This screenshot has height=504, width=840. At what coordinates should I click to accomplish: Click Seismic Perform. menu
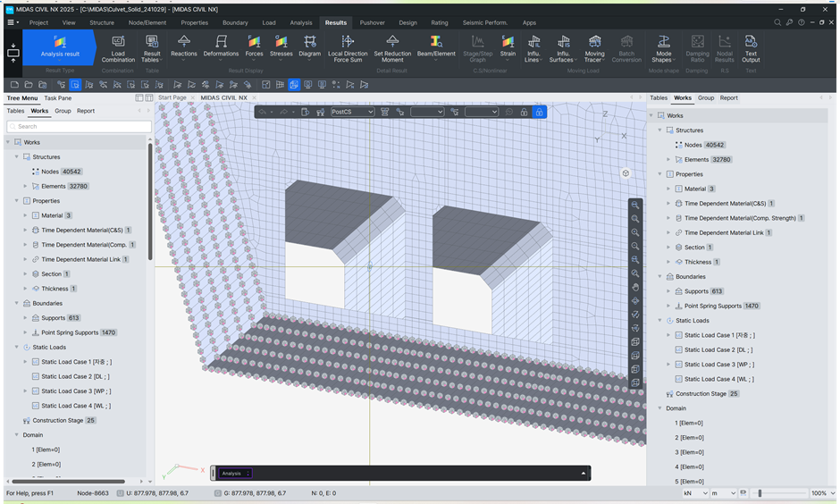click(485, 22)
